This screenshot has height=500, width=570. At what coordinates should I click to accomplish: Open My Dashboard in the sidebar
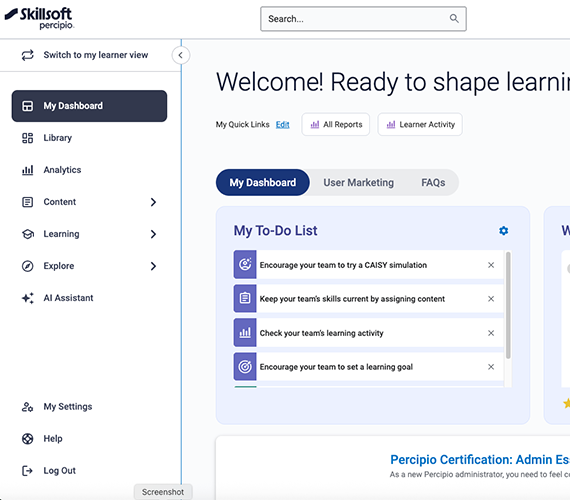[x=89, y=106]
